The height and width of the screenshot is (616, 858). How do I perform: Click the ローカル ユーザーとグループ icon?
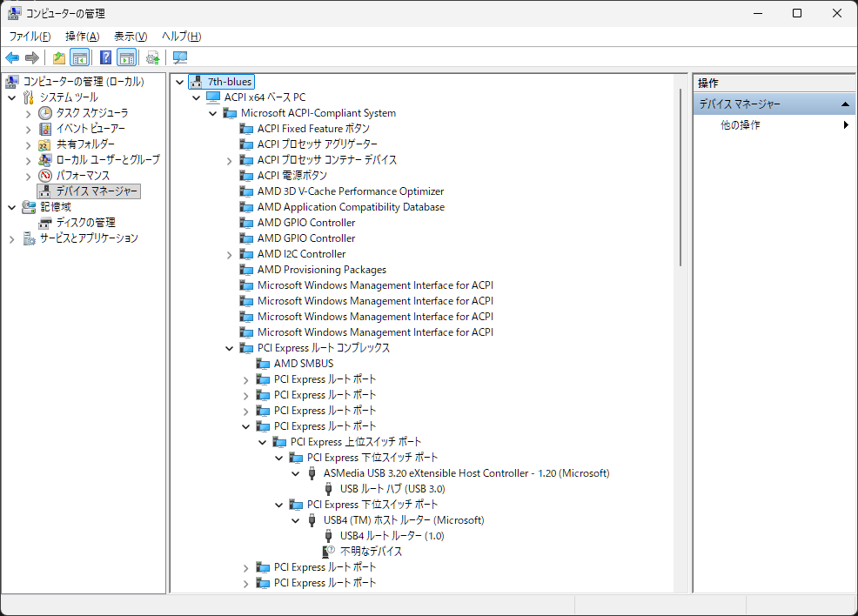point(45,160)
